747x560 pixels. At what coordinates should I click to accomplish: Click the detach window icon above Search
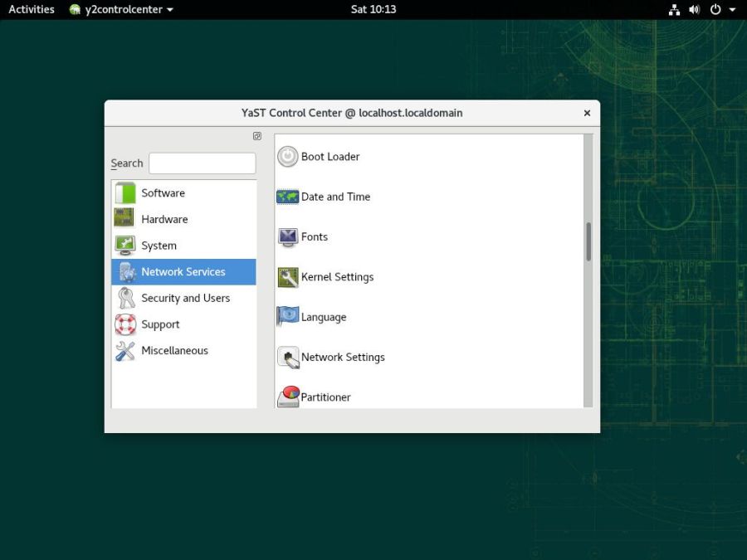tap(256, 136)
